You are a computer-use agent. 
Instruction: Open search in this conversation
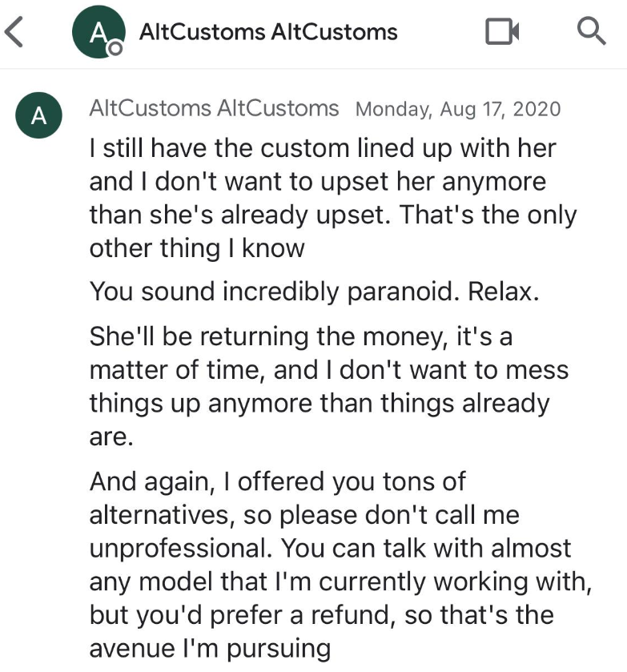click(591, 31)
